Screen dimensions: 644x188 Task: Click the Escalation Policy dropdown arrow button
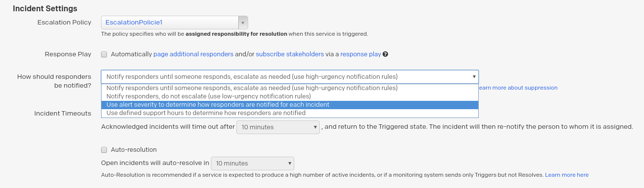243,23
